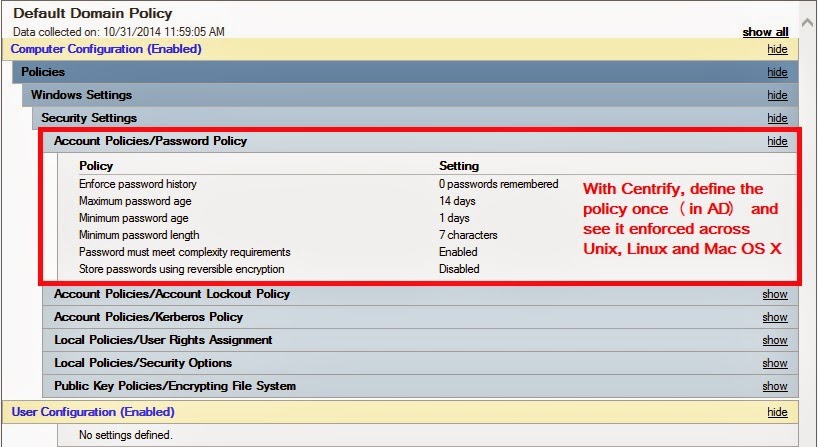
Task: Show Local Policies/Security Options
Action: [775, 363]
